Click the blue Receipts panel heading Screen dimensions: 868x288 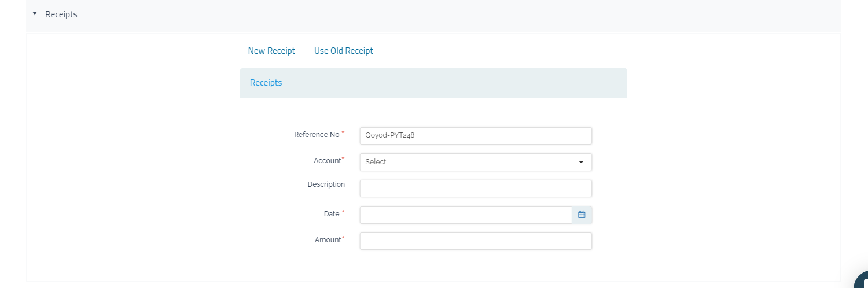click(266, 83)
